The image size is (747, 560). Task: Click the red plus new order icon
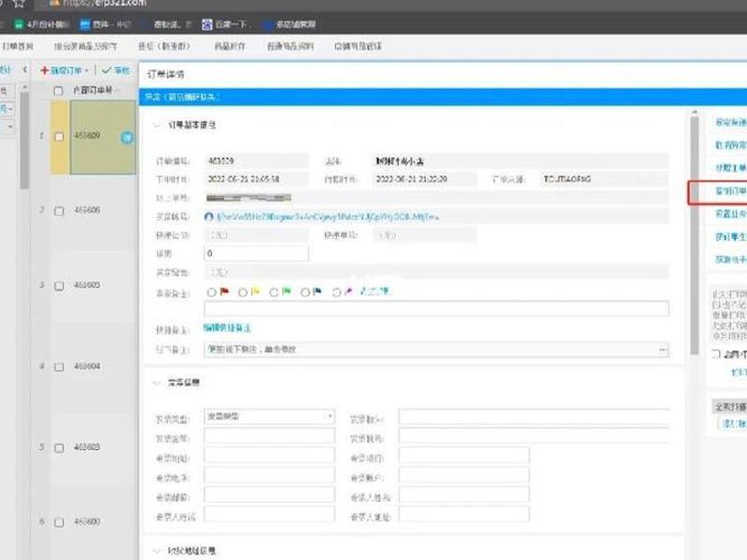point(44,71)
